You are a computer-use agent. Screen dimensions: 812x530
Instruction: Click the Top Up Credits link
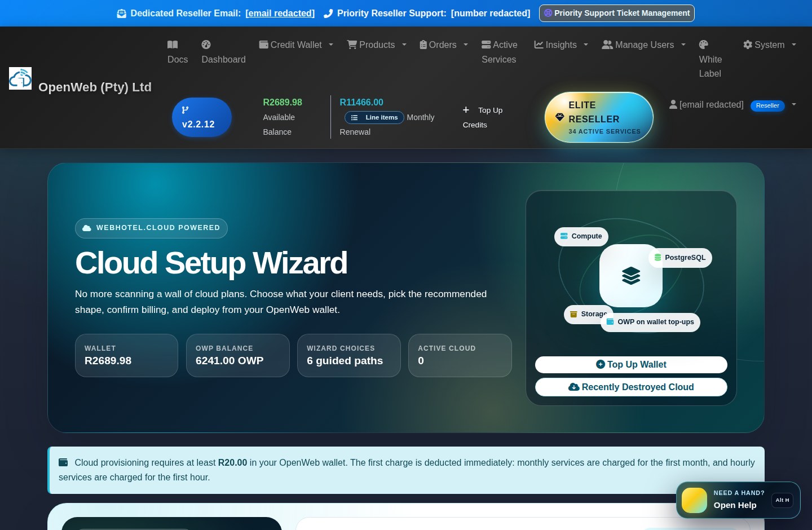click(x=483, y=117)
